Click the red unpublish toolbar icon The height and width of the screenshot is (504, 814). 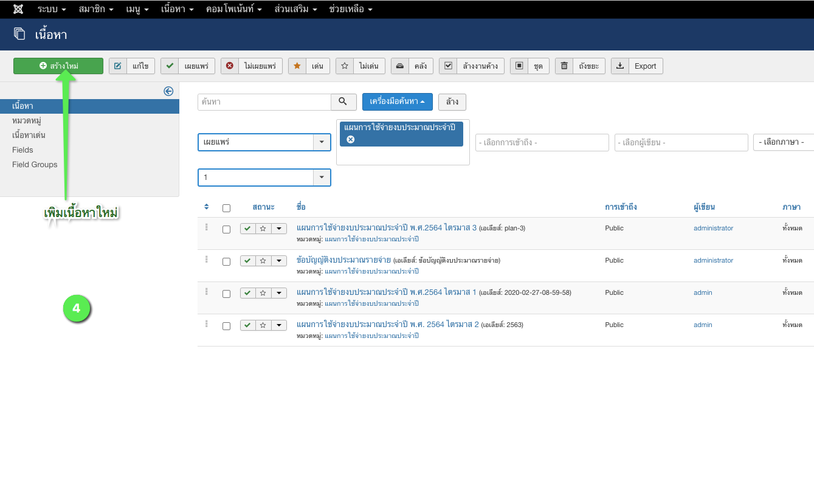[230, 66]
